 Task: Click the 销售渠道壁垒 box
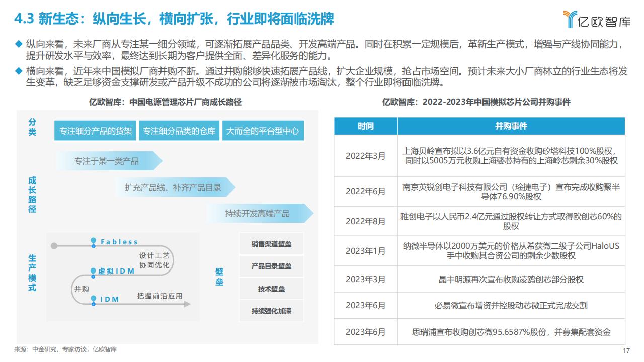tap(271, 244)
